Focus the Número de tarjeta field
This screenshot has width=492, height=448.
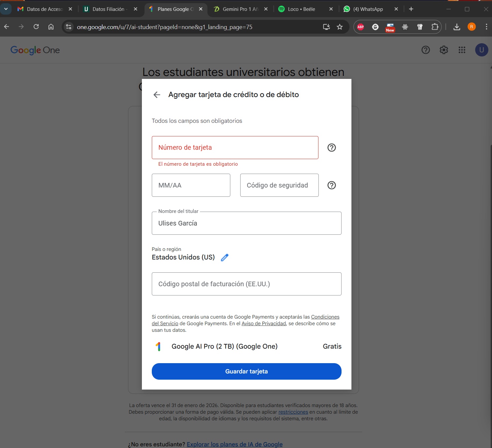(x=235, y=148)
